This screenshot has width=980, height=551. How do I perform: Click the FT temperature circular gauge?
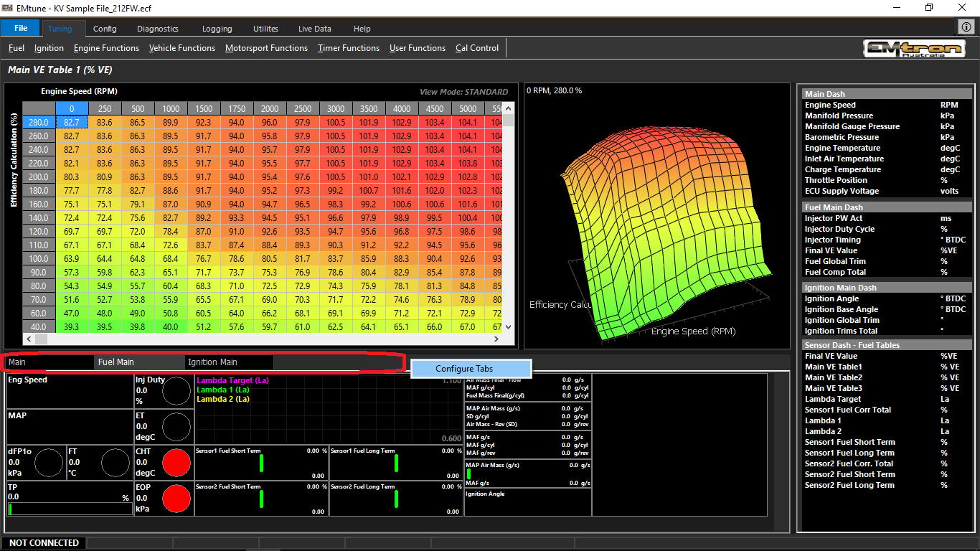tap(116, 463)
